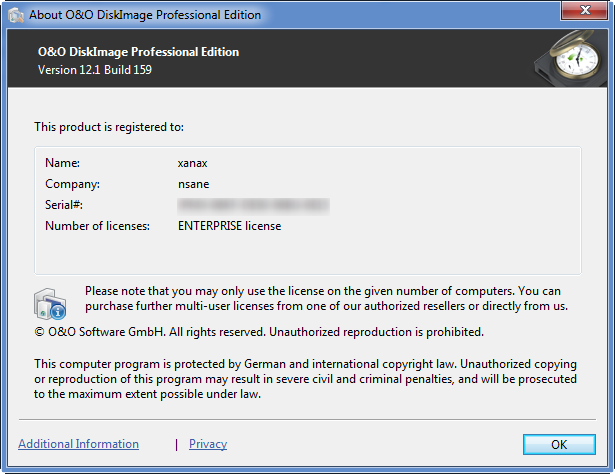
Task: Click the ENTERPRISE license value
Action: (x=229, y=226)
